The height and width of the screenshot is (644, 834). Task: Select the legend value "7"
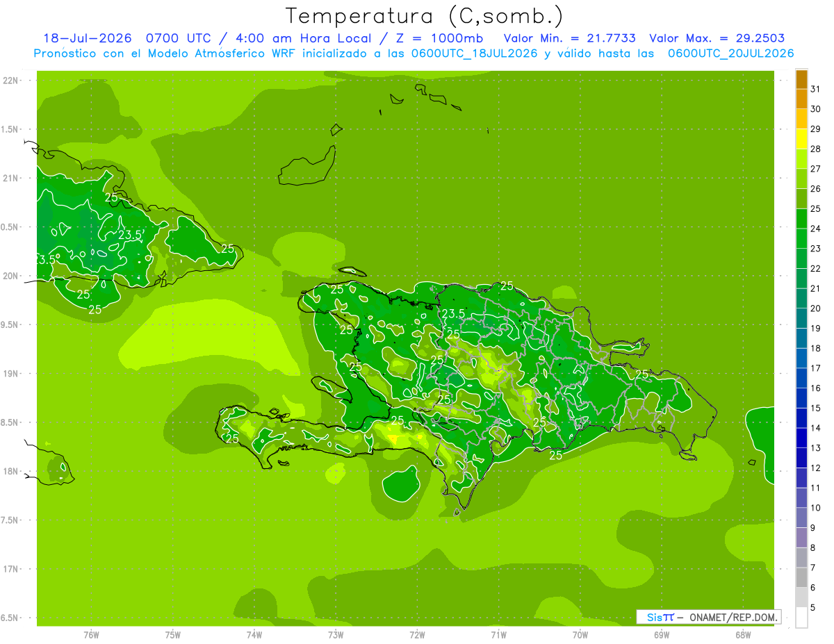click(813, 568)
